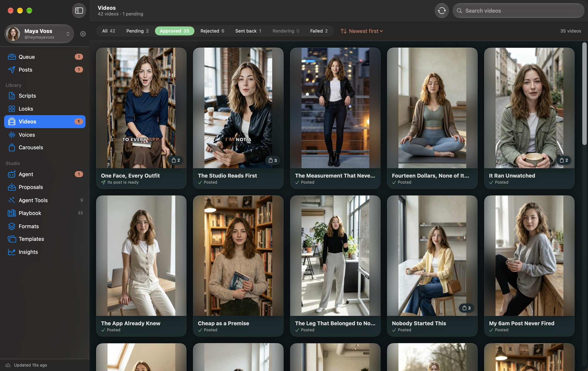Select the Failed 2 filter tab
Image resolution: width=588 pixels, height=371 pixels.
pos(319,31)
